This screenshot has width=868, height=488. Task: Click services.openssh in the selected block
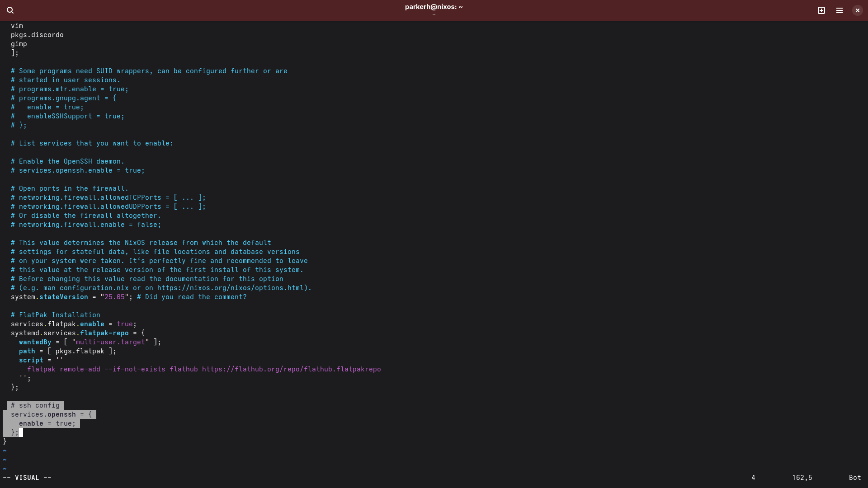click(43, 414)
